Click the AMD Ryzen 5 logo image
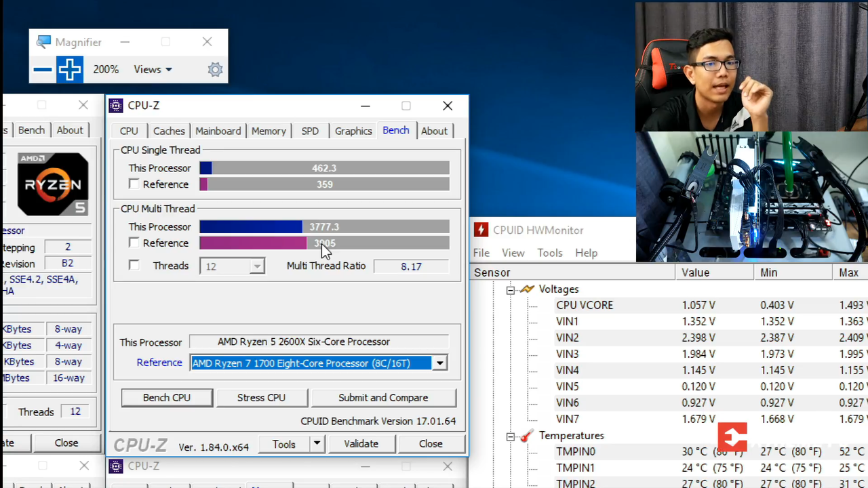868x488 pixels. coord(52,184)
